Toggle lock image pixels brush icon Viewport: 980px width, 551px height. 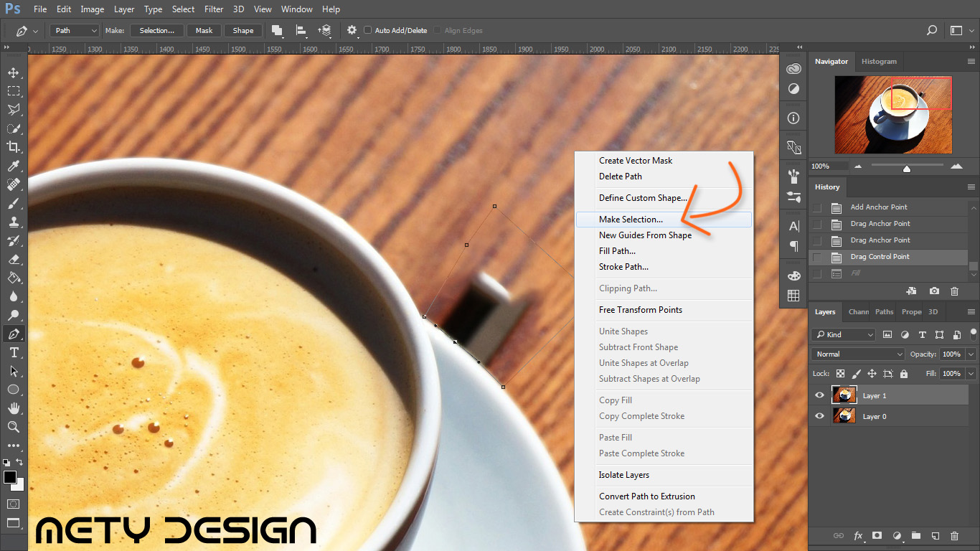click(x=856, y=374)
